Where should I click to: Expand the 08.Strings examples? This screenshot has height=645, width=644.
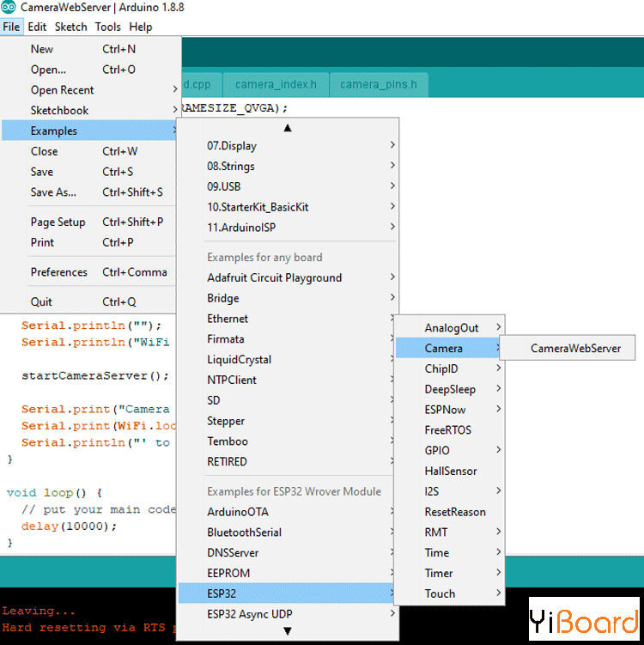[288, 166]
